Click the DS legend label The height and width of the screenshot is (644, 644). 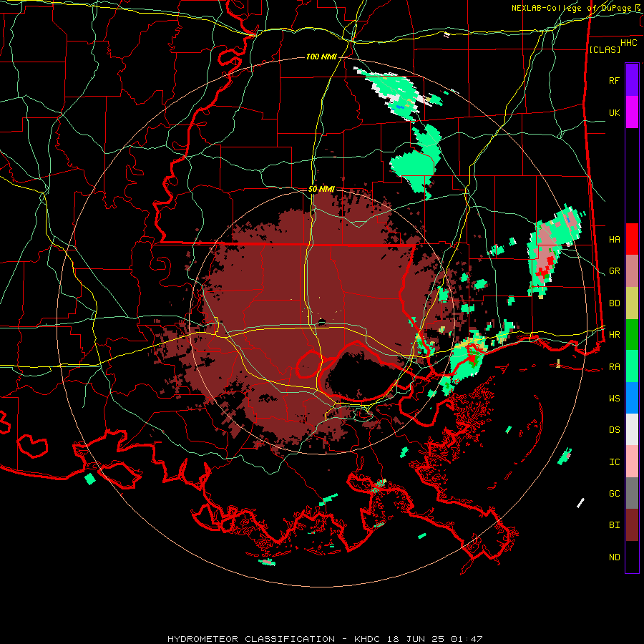click(x=614, y=430)
